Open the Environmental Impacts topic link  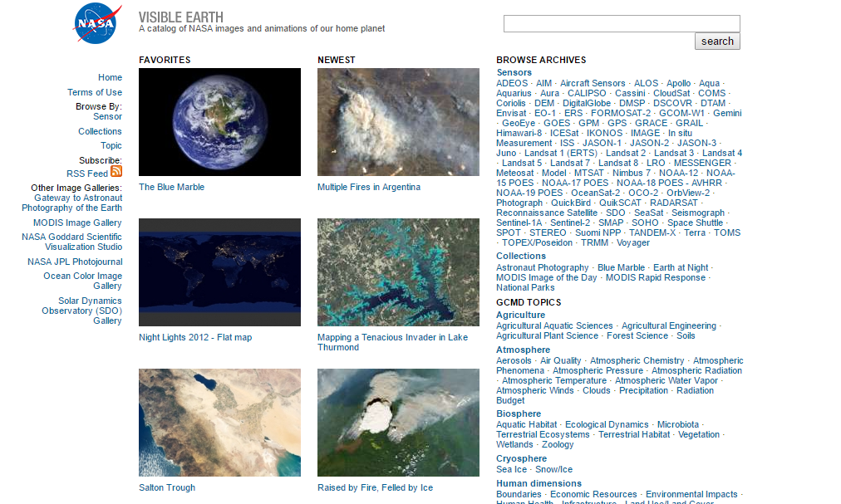691,494
